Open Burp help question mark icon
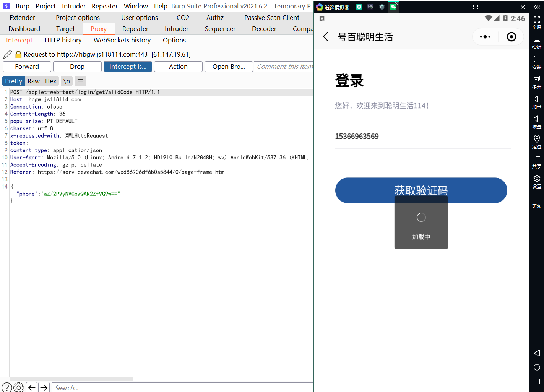 click(x=6, y=387)
